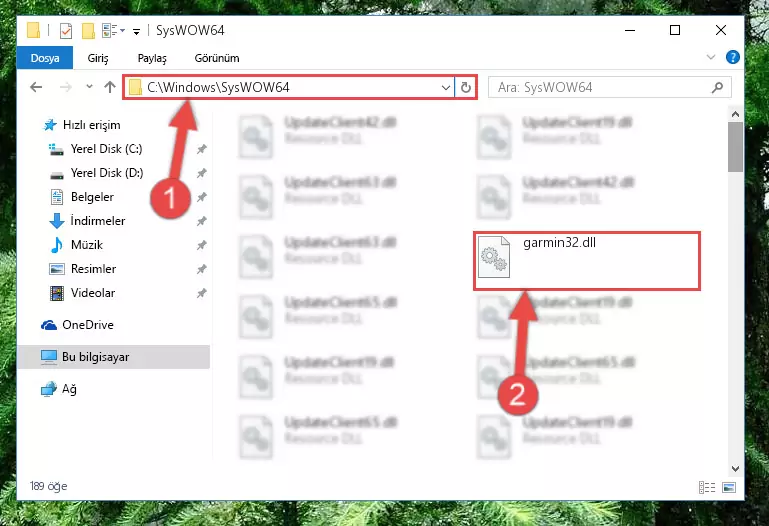Click the Properties icon in quick access toolbar
The image size is (769, 526).
tap(66, 30)
